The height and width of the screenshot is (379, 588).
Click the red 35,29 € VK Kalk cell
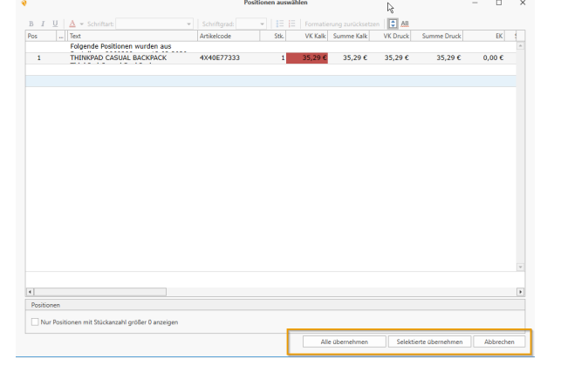click(x=308, y=58)
